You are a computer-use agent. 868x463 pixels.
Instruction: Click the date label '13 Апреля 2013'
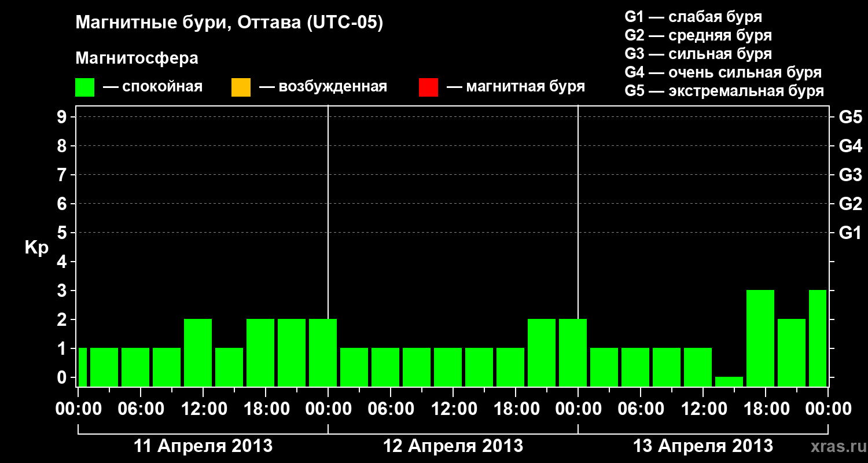click(703, 446)
